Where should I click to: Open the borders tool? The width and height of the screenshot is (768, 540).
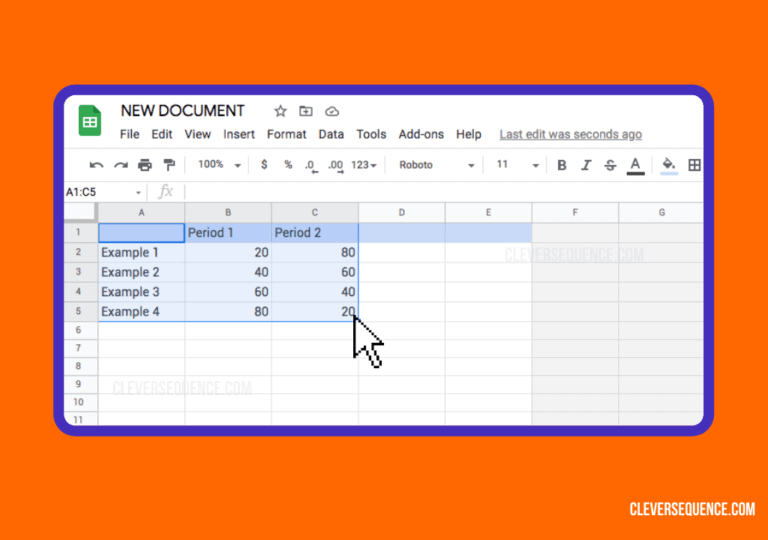[694, 165]
